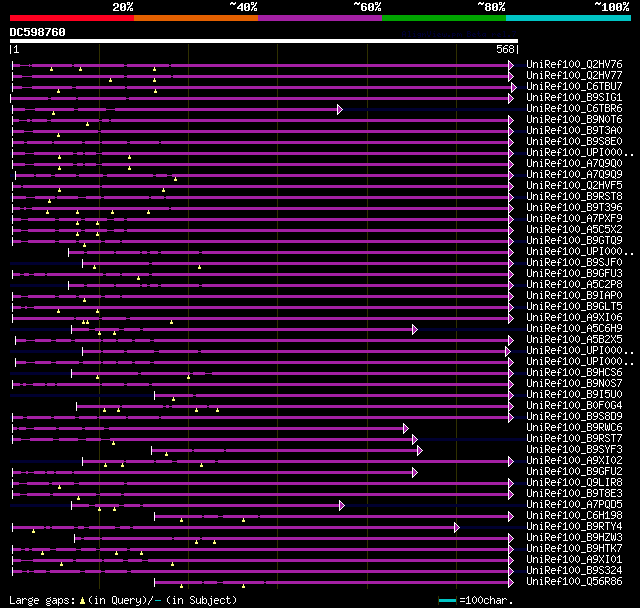
Task: Select the UniRef100_B9GTQ9 label
Action: point(574,241)
